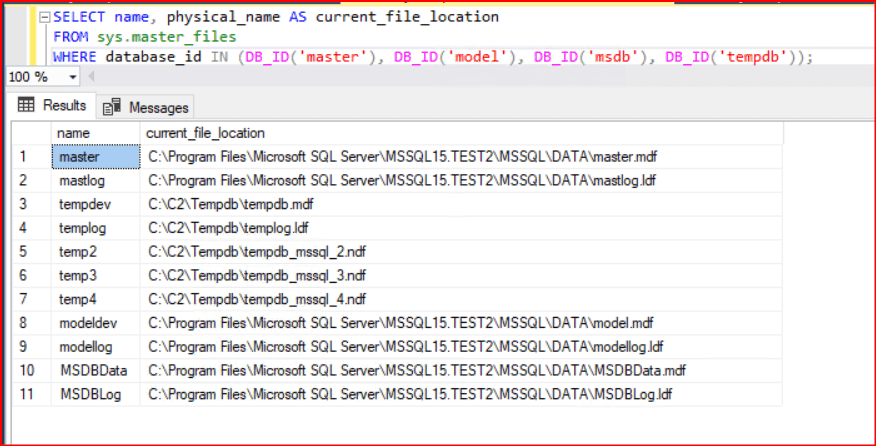Select the 'MSDBData' name cell

95,371
